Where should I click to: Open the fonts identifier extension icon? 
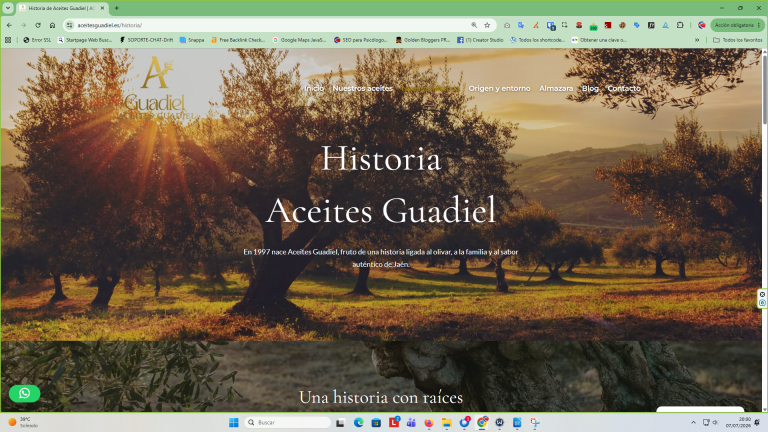click(651, 25)
